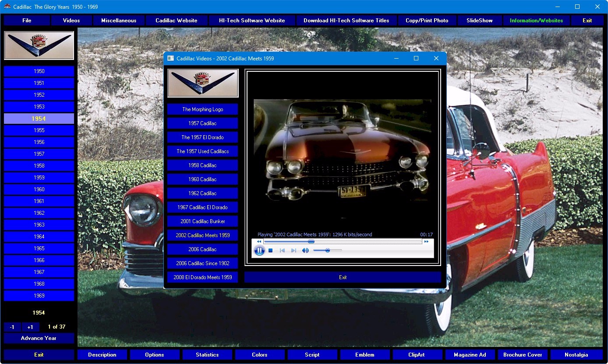Open Brochure Cover from the bottom bar
This screenshot has height=364, width=608.
click(523, 355)
